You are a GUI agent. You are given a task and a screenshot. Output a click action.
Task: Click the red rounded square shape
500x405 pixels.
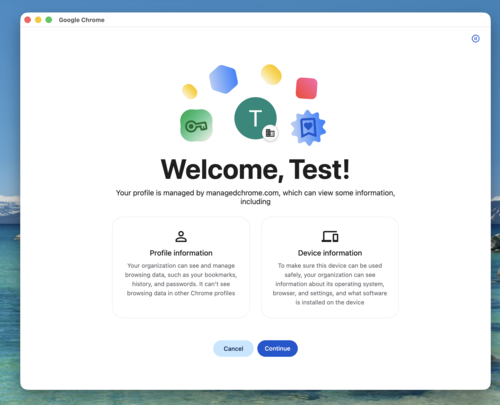pyautogui.click(x=306, y=88)
